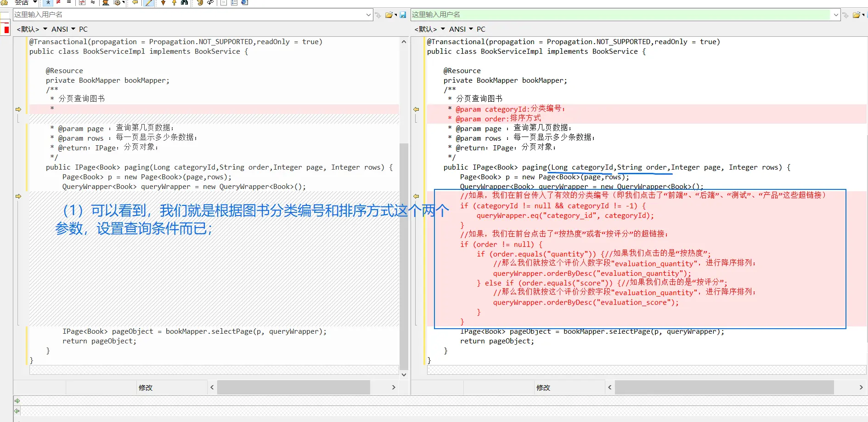Expand right file path dropdown
The image size is (868, 422).
coord(836,15)
